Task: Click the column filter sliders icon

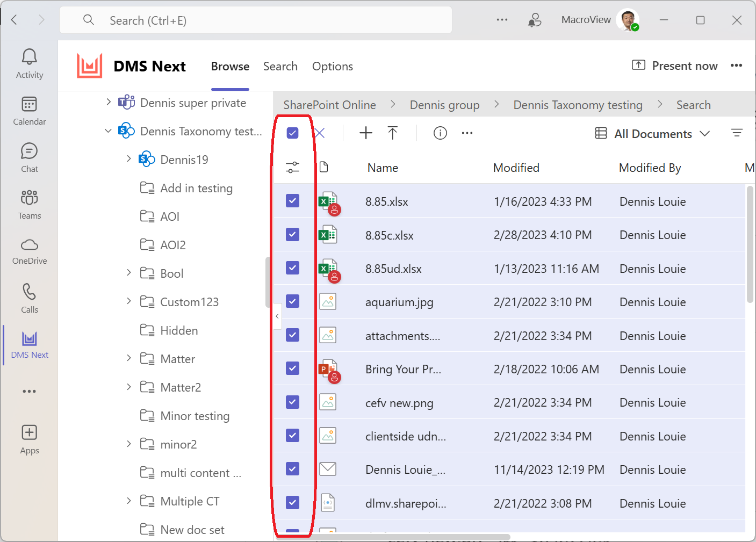Action: (292, 168)
